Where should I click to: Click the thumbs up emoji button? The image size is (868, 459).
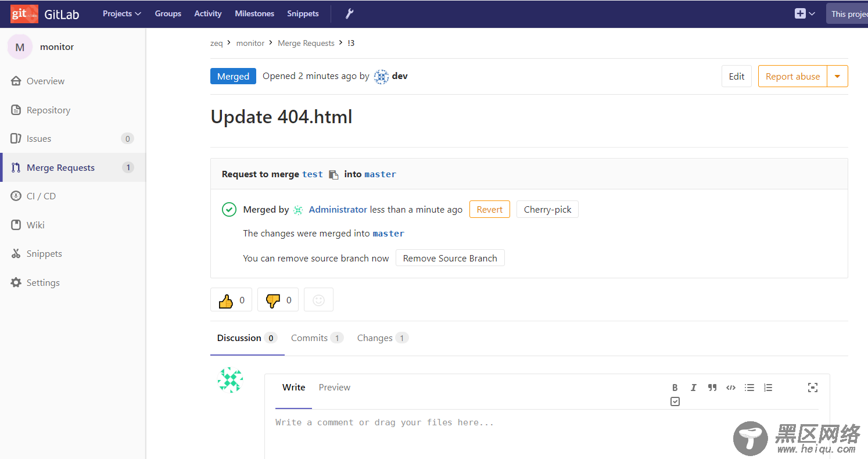(231, 300)
